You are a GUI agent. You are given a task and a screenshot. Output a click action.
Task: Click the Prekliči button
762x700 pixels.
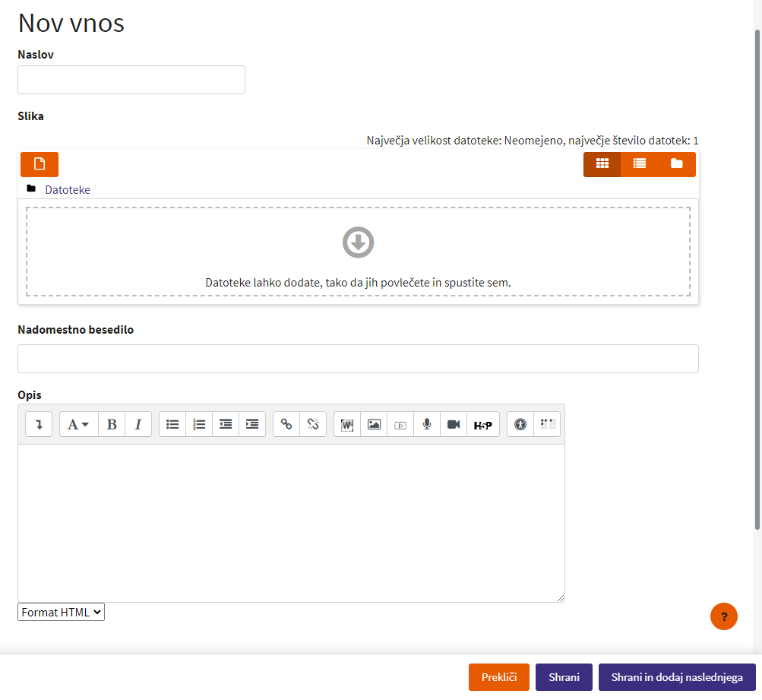[x=498, y=677]
